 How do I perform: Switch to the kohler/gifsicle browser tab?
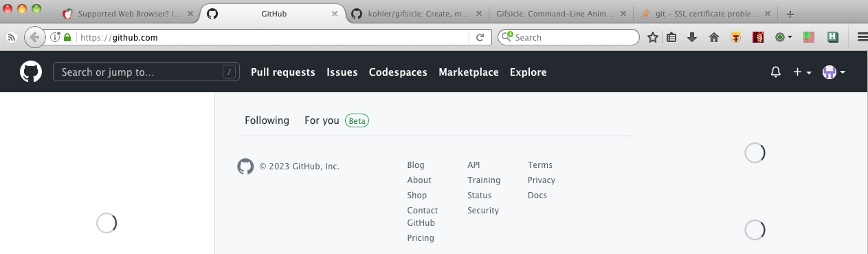pyautogui.click(x=416, y=14)
